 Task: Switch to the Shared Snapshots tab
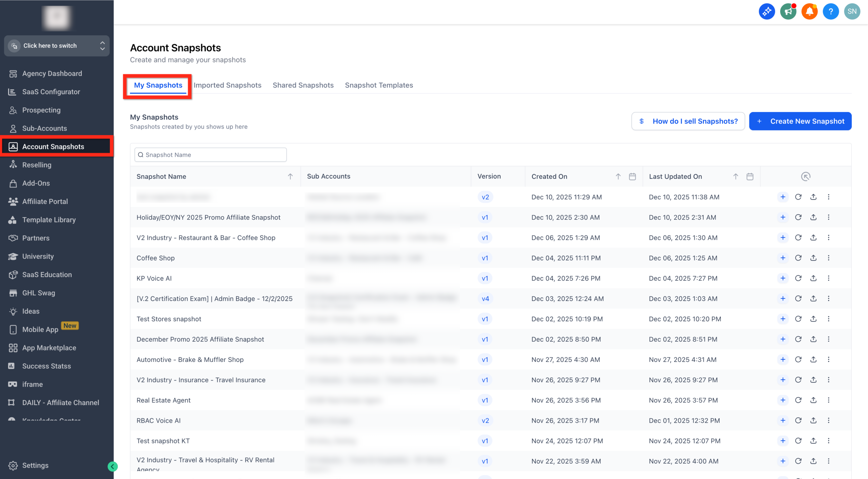[x=303, y=85]
